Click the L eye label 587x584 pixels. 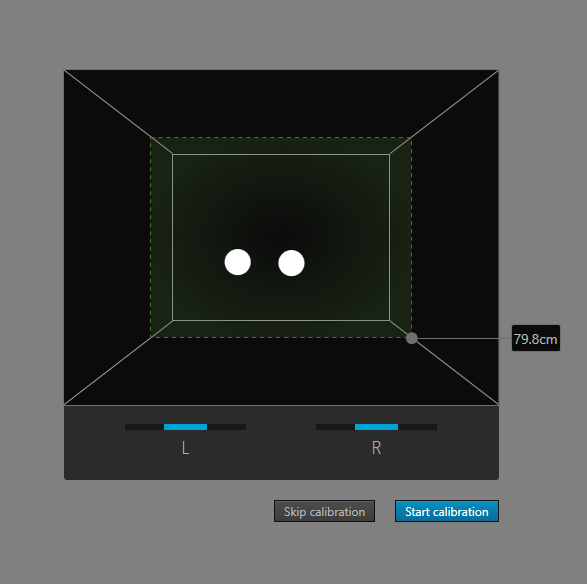tap(185, 448)
